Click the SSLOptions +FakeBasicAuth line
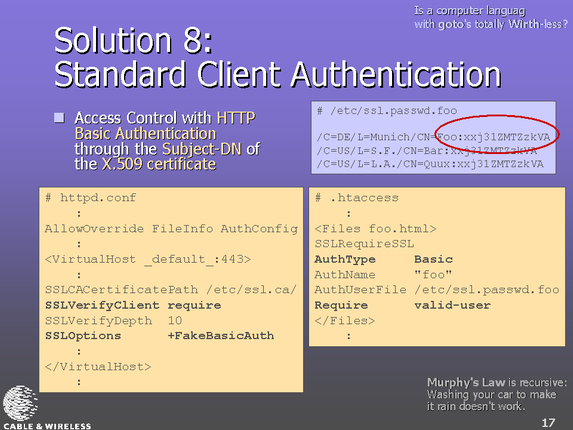Screen dimensions: 573x430 coord(159,336)
